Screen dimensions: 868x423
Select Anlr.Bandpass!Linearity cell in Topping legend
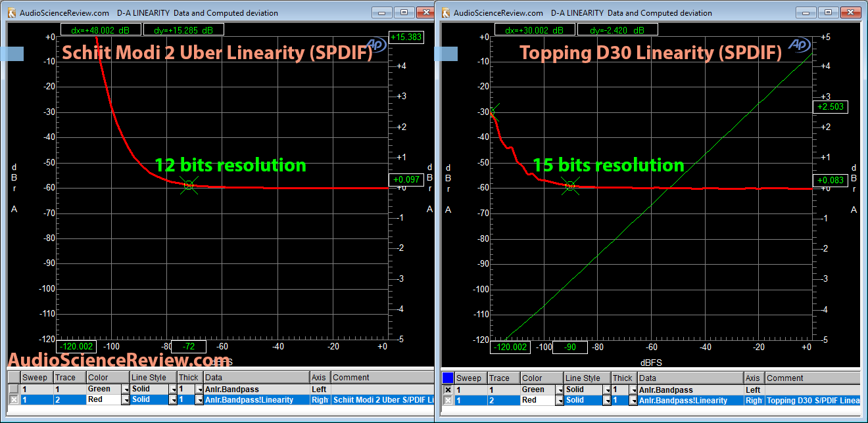click(690, 400)
